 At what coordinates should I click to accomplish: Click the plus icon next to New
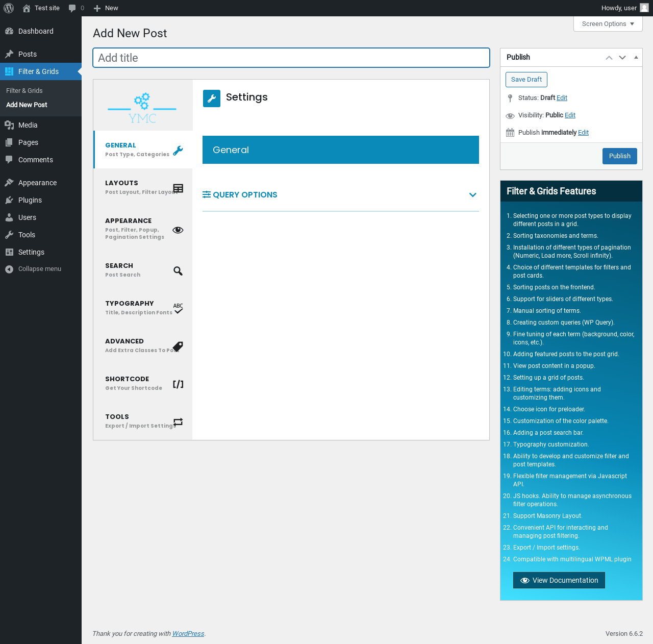click(97, 8)
